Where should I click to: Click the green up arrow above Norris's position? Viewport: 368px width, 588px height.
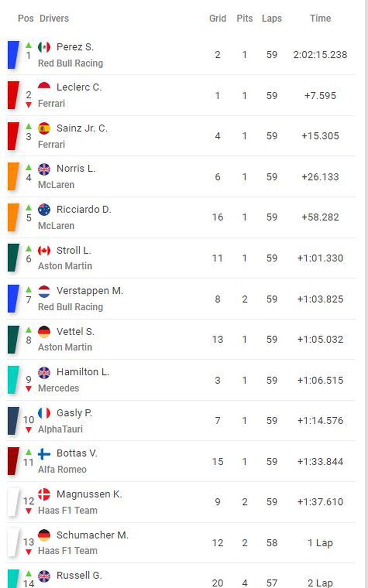pyautogui.click(x=29, y=167)
